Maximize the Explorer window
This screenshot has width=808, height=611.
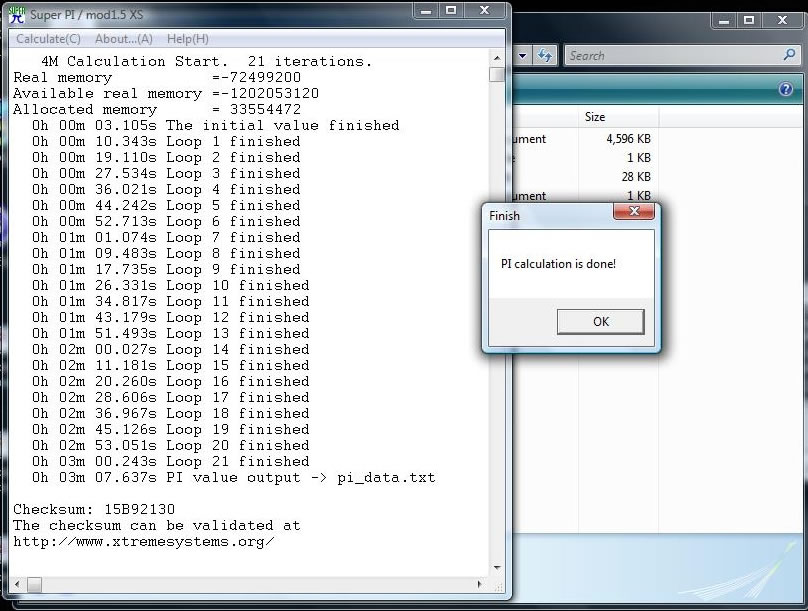tap(749, 21)
